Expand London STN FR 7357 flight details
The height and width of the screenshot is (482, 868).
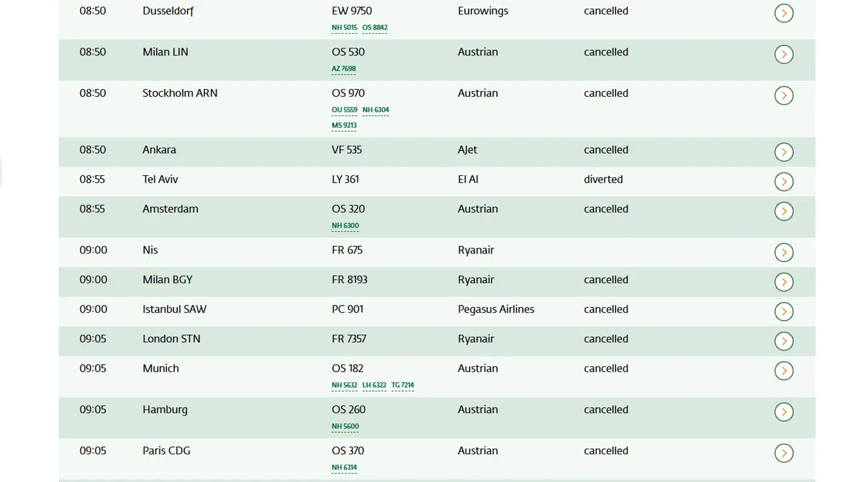click(x=784, y=341)
